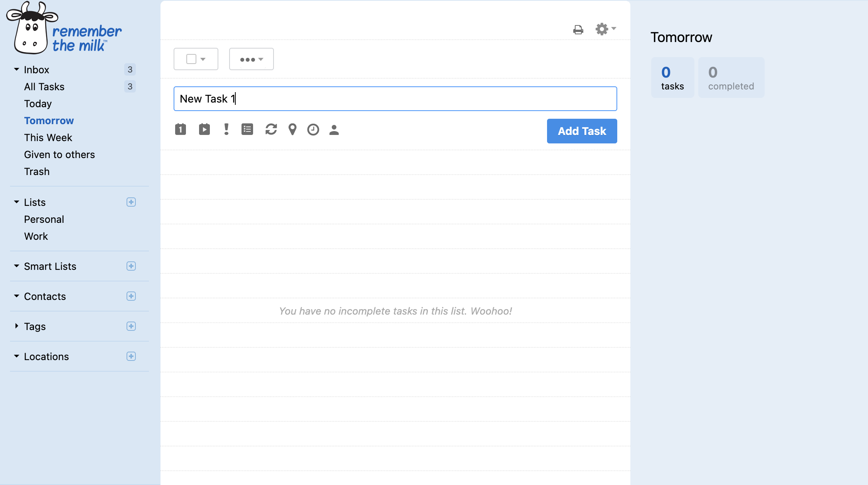Collapse the Locations section
The width and height of the screenshot is (868, 485).
coord(17,356)
